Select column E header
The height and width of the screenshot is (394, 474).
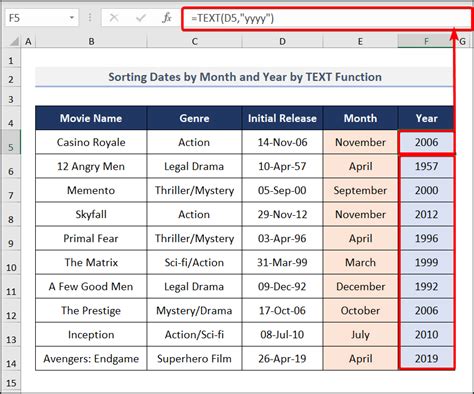coord(360,42)
